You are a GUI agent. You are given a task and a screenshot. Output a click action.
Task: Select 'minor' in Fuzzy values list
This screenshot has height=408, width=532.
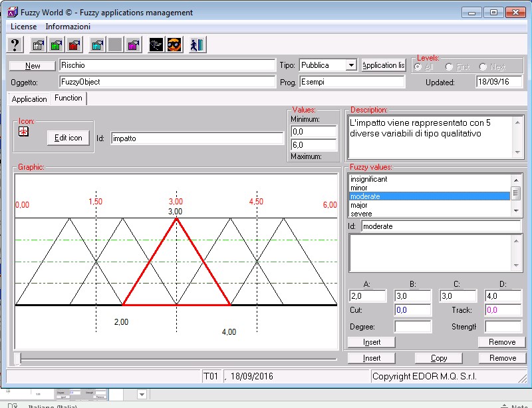430,188
